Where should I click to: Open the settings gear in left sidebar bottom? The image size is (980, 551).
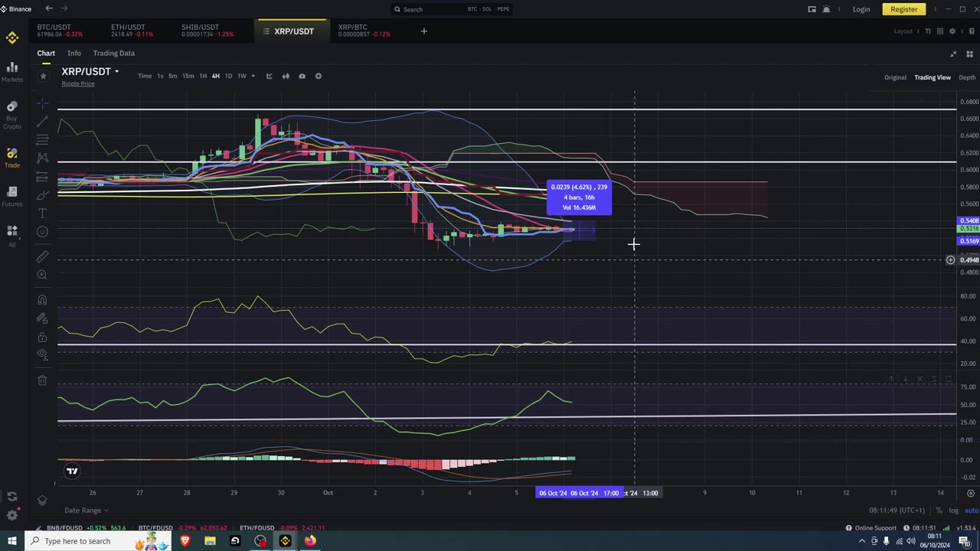[x=12, y=515]
